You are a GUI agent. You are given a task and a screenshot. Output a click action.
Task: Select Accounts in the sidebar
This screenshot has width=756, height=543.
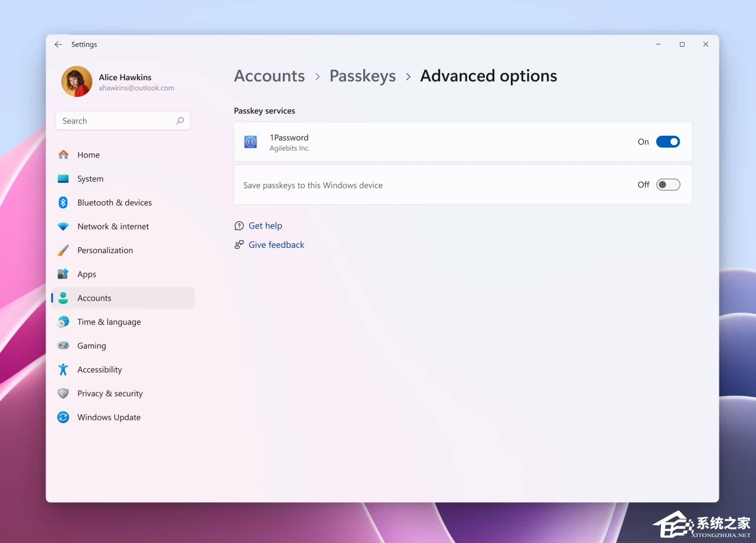tap(94, 298)
